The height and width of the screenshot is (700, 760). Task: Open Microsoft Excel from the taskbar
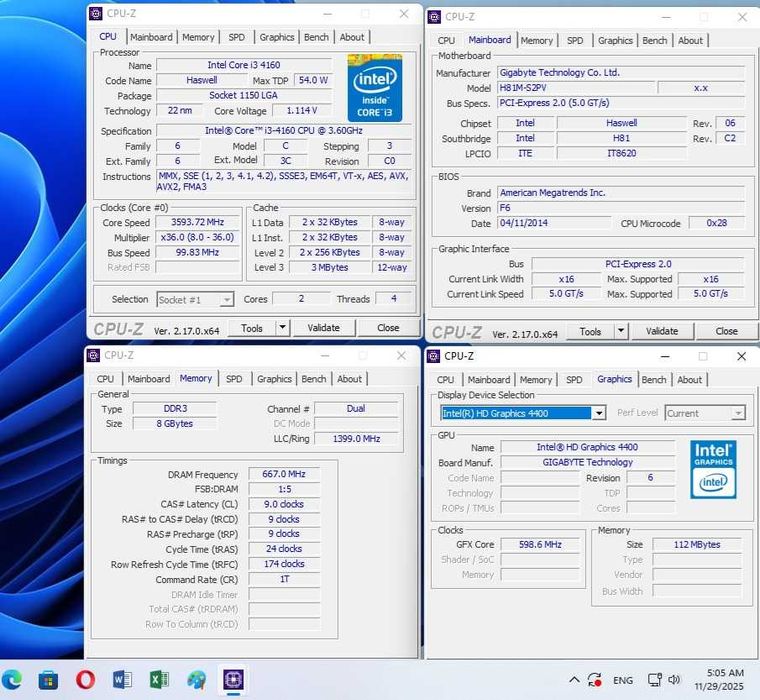[159, 680]
